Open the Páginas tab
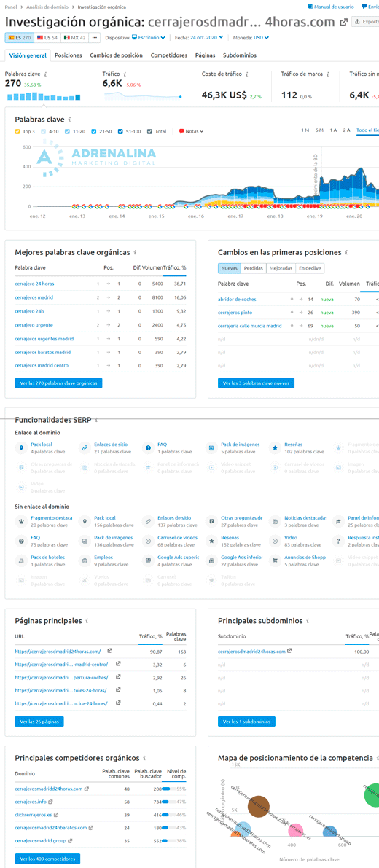The image size is (379, 868). tap(206, 55)
